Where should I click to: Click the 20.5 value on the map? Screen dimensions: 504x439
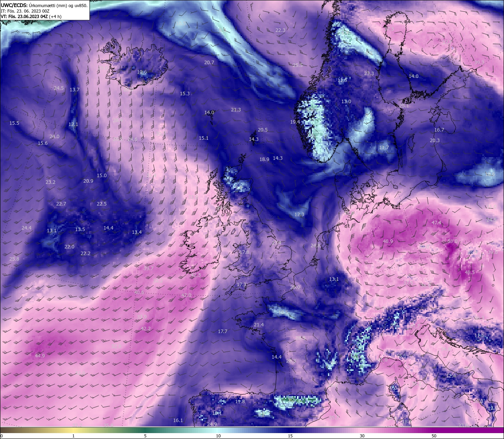pos(263,130)
